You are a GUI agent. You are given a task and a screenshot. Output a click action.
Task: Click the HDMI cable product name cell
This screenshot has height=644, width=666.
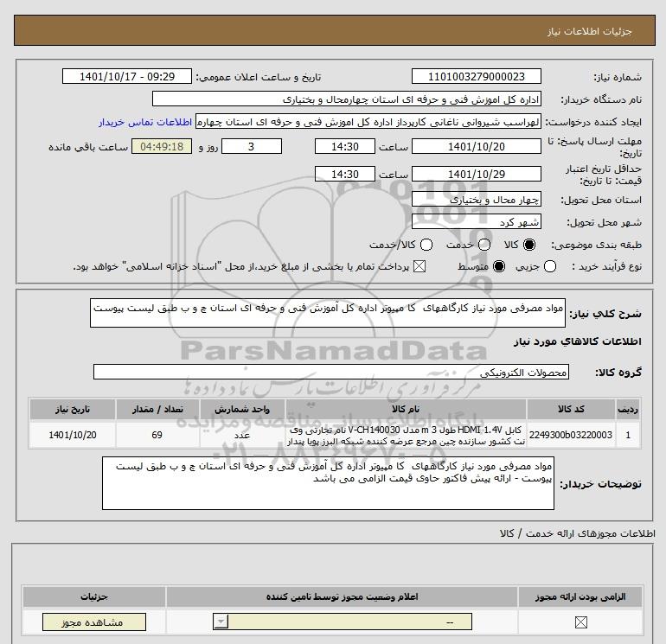click(406, 435)
